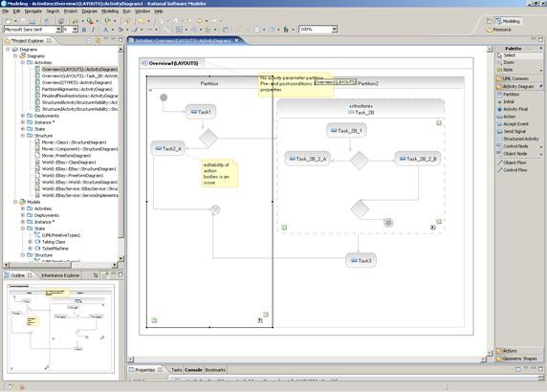Image resolution: width=547 pixels, height=392 pixels.
Task: Expand the Taking Class tree node
Action: [31, 242]
